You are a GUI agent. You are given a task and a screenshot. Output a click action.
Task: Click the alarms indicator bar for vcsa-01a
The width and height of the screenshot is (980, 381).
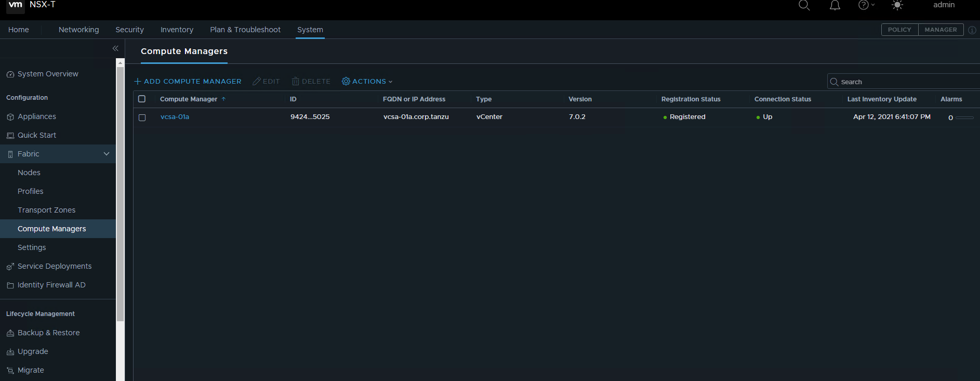pyautogui.click(x=964, y=117)
